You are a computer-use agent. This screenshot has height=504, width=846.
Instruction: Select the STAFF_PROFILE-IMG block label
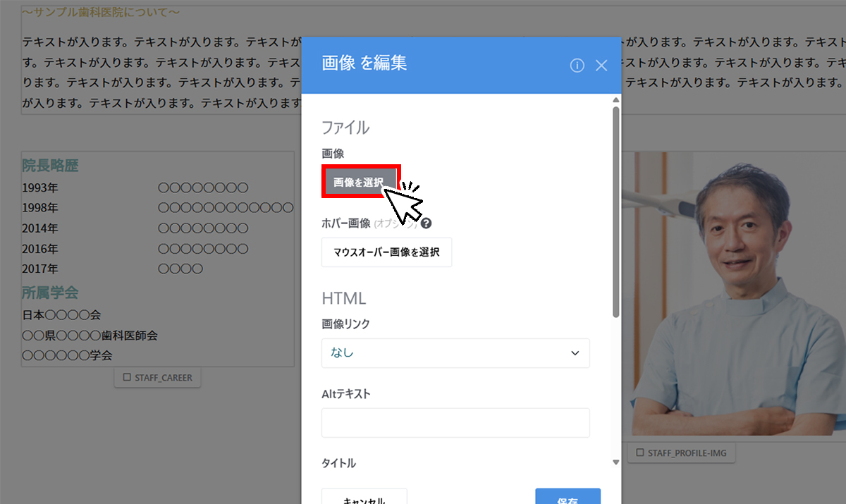[x=681, y=453]
